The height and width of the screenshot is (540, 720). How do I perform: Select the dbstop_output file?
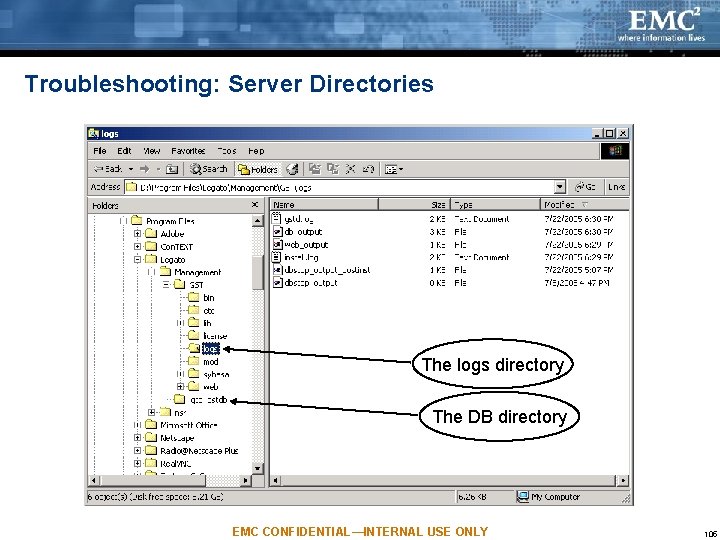coord(305,283)
